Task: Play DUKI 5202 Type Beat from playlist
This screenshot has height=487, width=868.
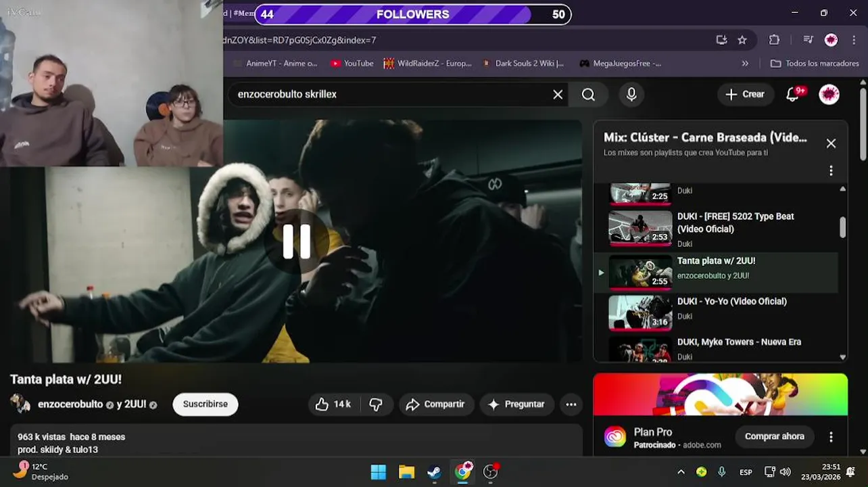Action: pyautogui.click(x=717, y=229)
